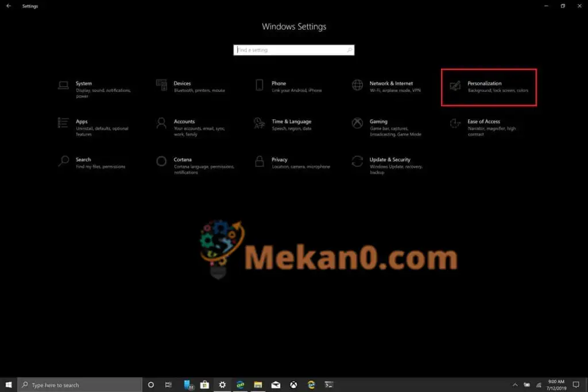Image resolution: width=588 pixels, height=392 pixels.
Task: Select the Accounts category title
Action: 184,122
